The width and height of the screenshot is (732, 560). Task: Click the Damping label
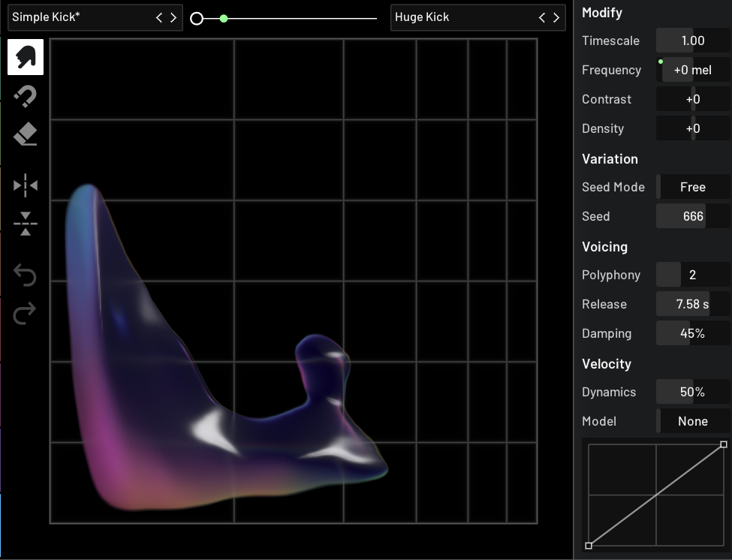click(x=607, y=333)
